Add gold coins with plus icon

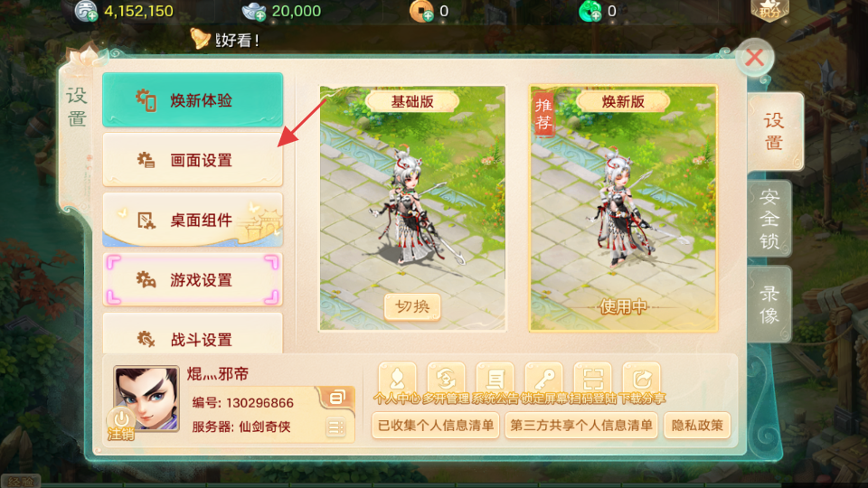428,16
